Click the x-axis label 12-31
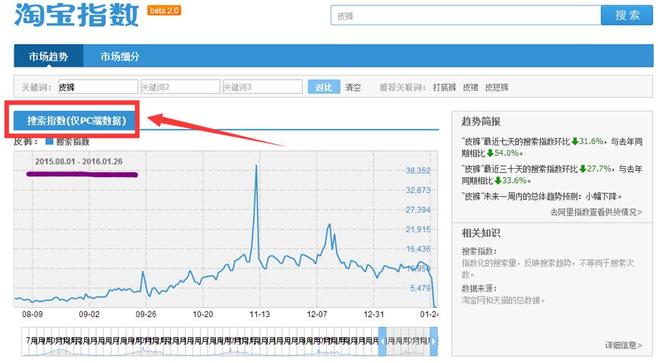Screen dimensions: 658x363 coord(373,314)
